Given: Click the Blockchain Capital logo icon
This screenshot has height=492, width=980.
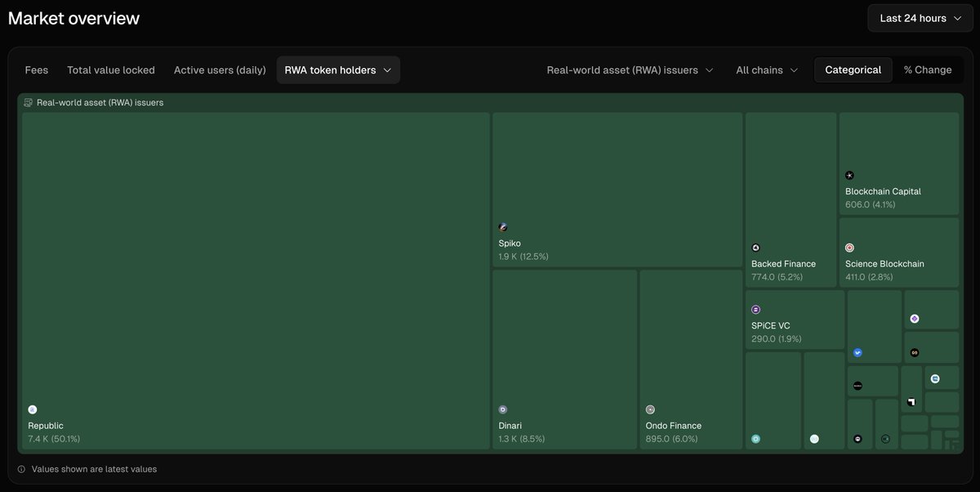Looking at the screenshot, I should (x=849, y=175).
